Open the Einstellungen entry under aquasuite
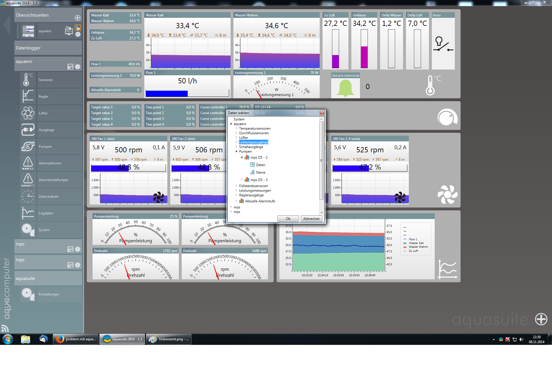 click(49, 294)
